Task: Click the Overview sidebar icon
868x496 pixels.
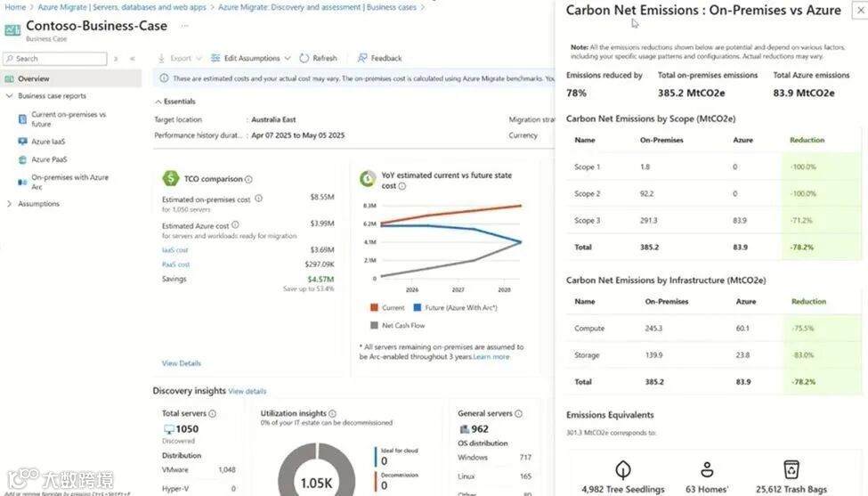Action: [10, 78]
